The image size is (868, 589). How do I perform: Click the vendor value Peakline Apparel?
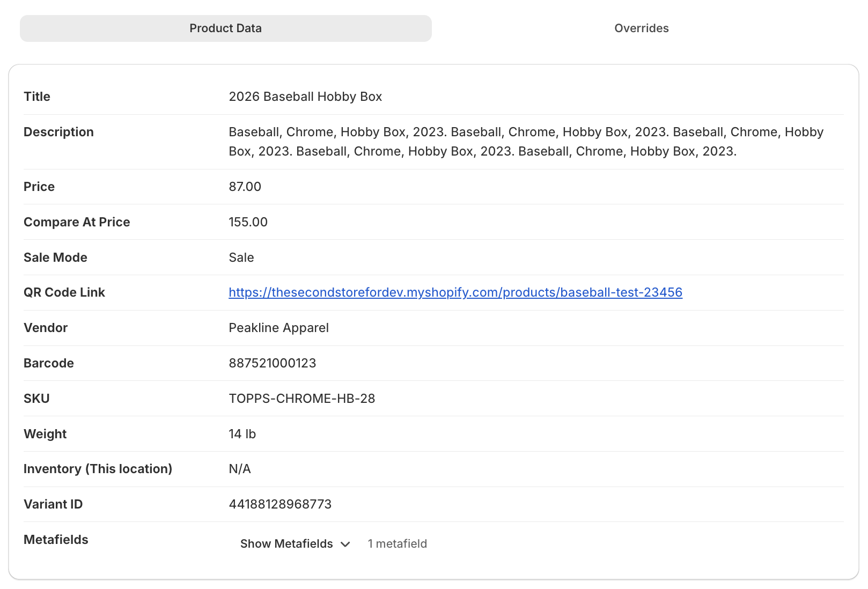click(279, 328)
